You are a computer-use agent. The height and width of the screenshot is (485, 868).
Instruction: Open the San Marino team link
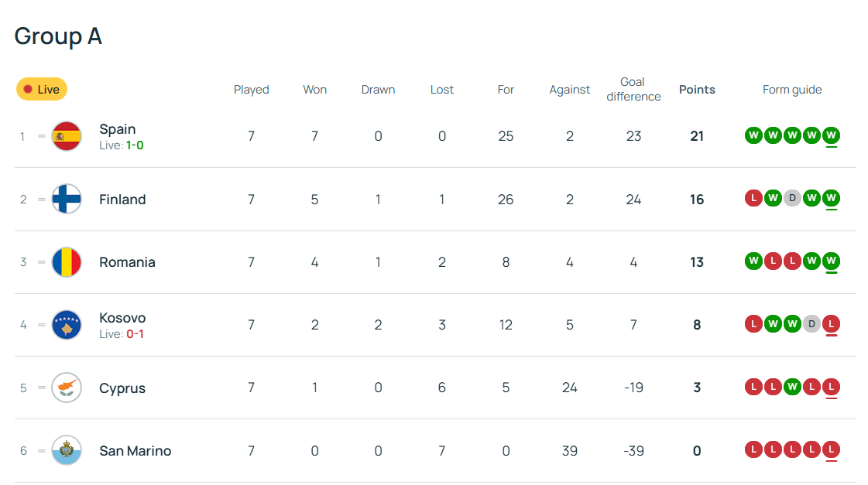click(136, 451)
